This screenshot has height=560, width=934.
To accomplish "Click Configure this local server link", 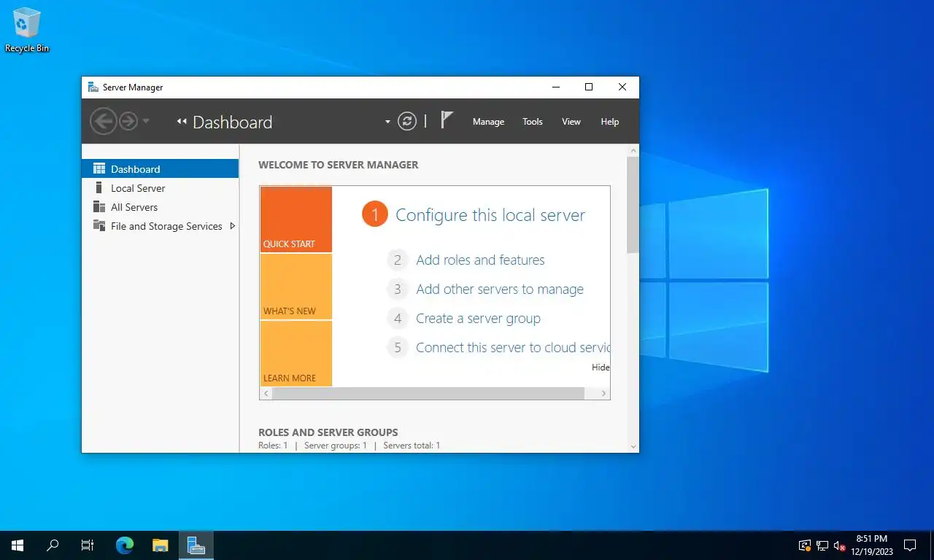I will click(x=490, y=215).
